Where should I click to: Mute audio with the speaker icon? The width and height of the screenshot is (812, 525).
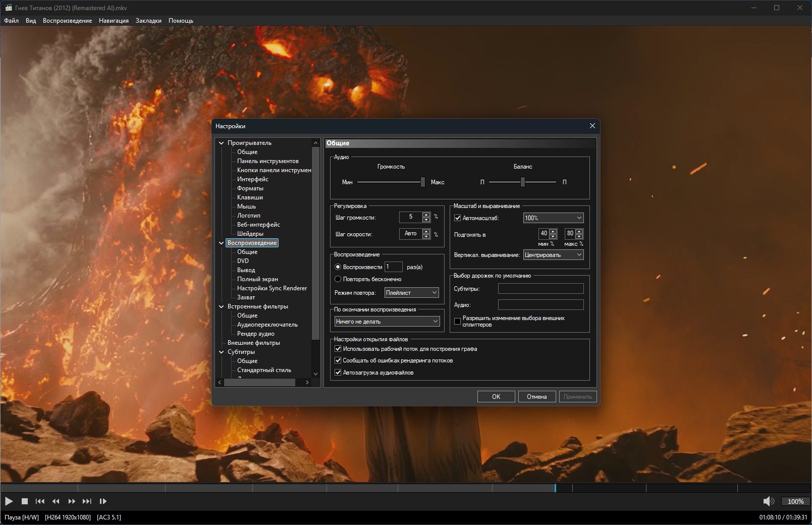pos(768,501)
